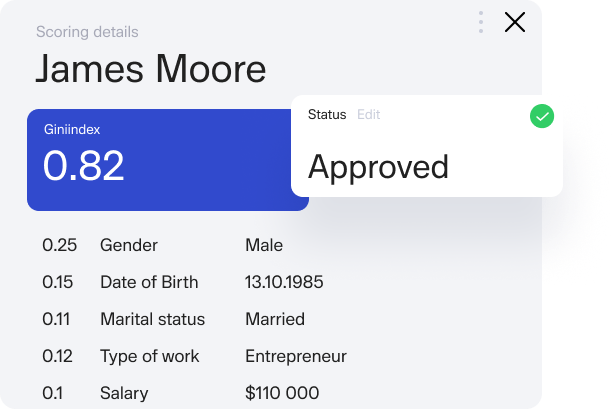This screenshot has height=420, width=613.
Task: Click the Married value
Action: pos(275,320)
